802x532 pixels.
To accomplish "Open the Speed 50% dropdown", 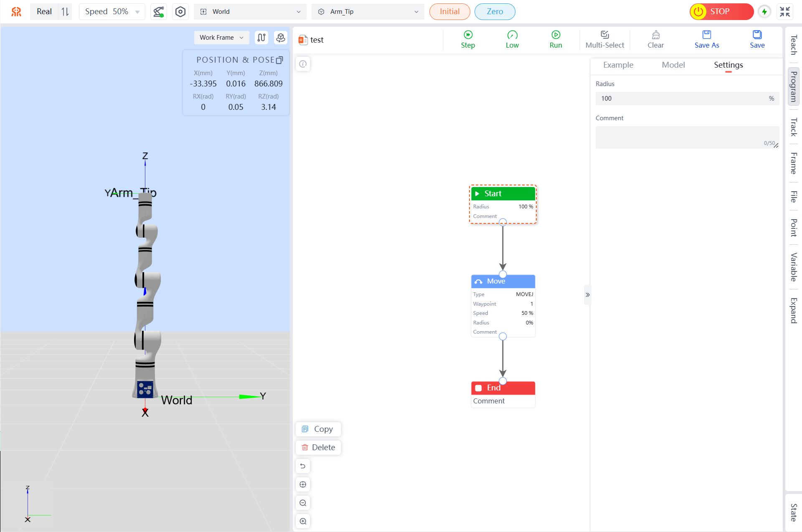I will point(112,12).
